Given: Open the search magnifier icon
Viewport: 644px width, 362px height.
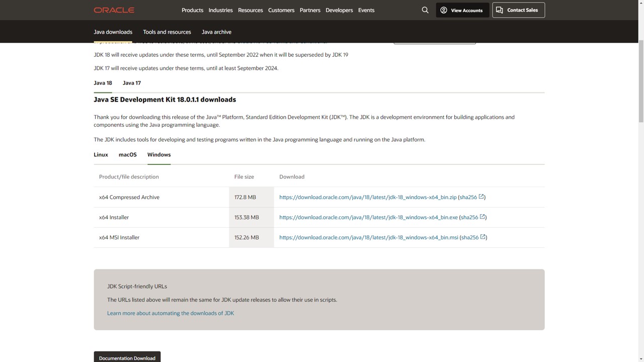Looking at the screenshot, I should tap(425, 10).
